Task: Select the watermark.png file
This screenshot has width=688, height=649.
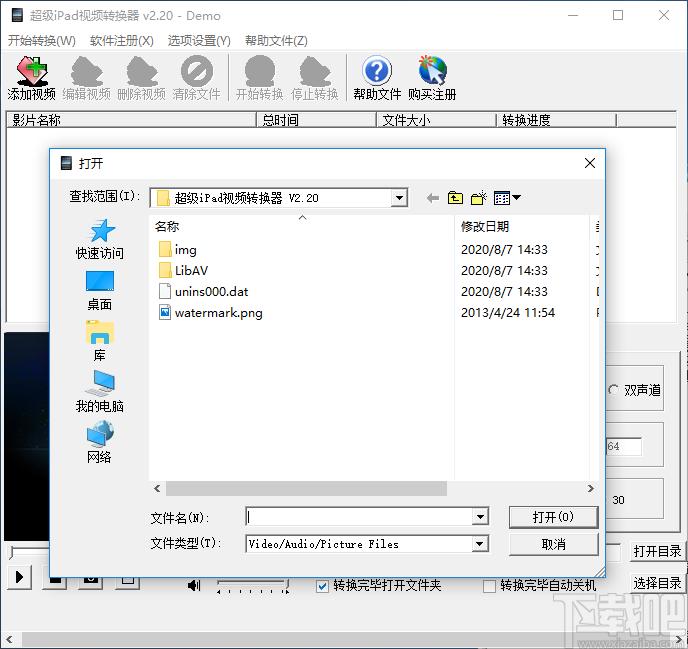Action: (x=211, y=312)
